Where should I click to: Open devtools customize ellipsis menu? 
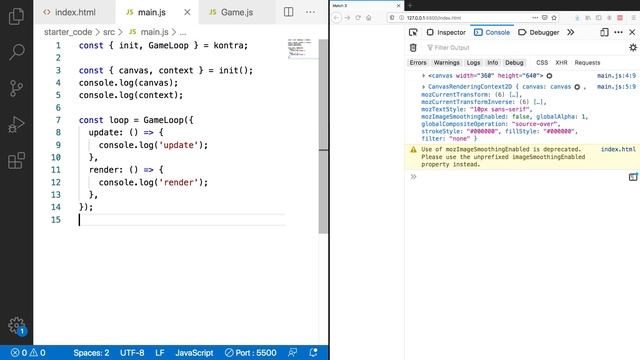point(618,32)
